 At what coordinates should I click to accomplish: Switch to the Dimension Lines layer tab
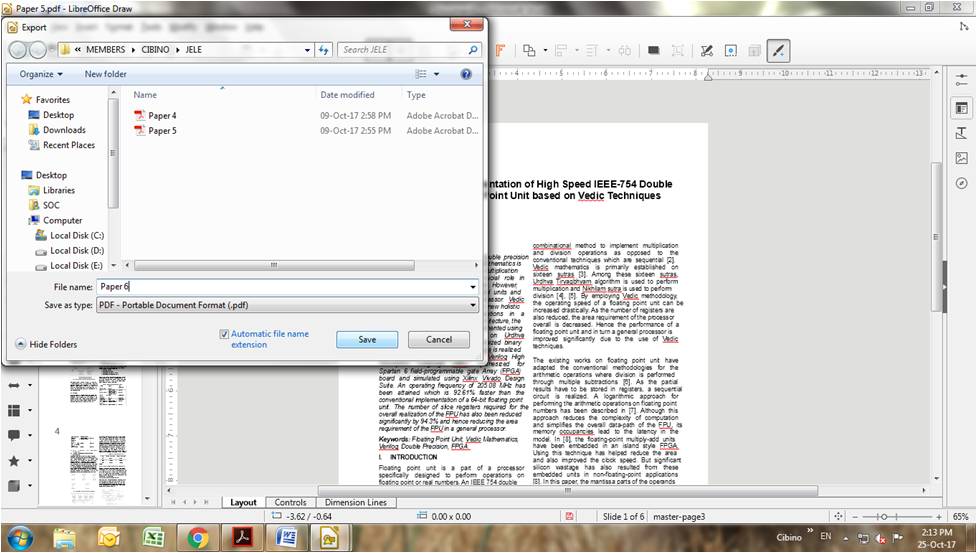(356, 502)
